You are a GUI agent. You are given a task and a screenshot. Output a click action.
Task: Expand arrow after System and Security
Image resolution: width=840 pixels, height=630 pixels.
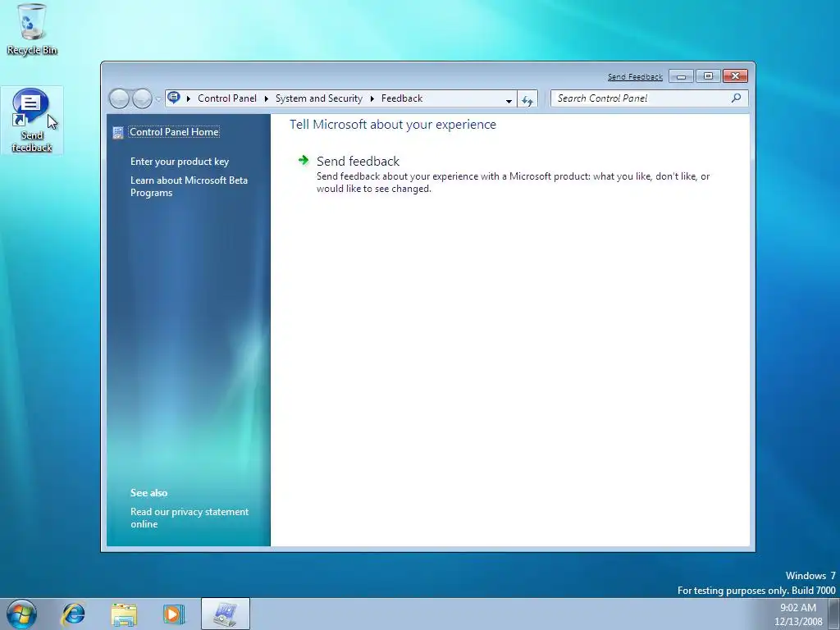(372, 98)
